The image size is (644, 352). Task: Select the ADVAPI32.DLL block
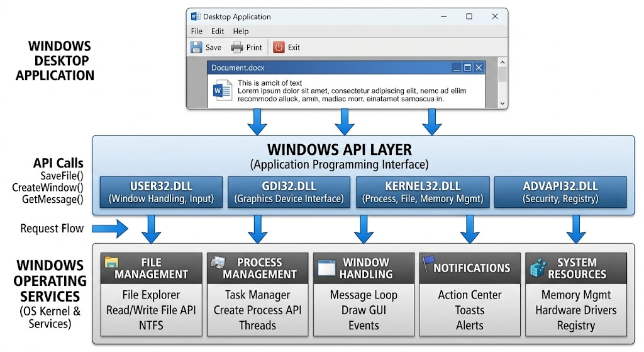click(560, 192)
